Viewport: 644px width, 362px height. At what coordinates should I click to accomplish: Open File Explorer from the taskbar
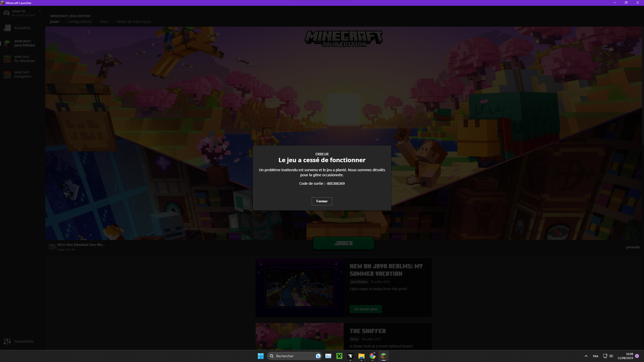361,356
